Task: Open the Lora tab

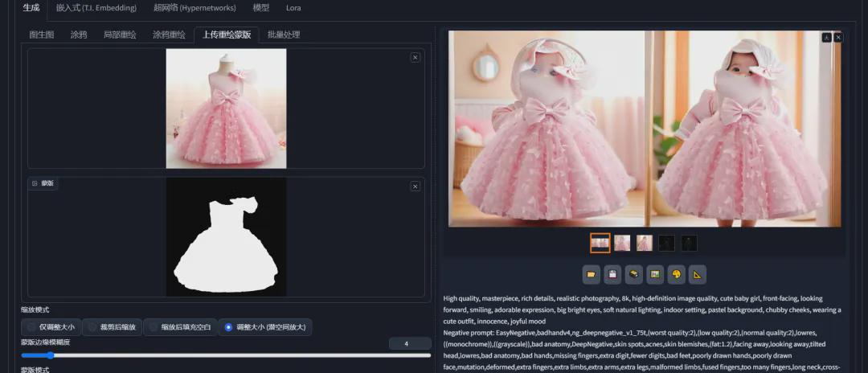Action: click(293, 8)
